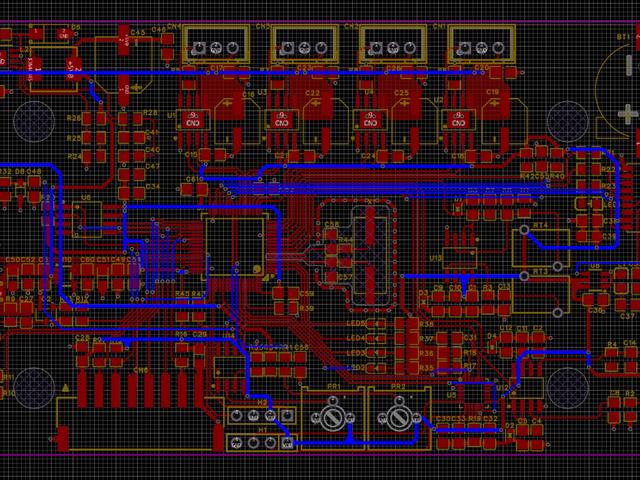640x480 pixels.
Task: Click the R24 resistor designator
Action: point(74,156)
